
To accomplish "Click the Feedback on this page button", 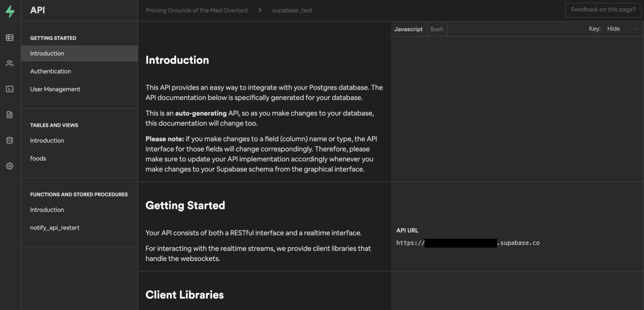I will [603, 10].
